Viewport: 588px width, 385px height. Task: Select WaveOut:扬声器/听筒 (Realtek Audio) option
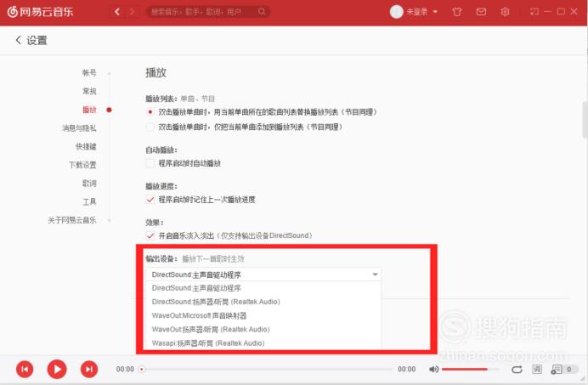coord(263,330)
